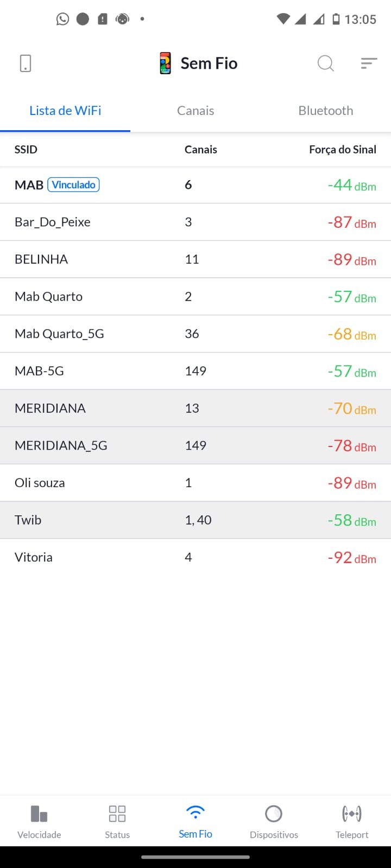Select the Lista de WiFi tab

pos(65,111)
